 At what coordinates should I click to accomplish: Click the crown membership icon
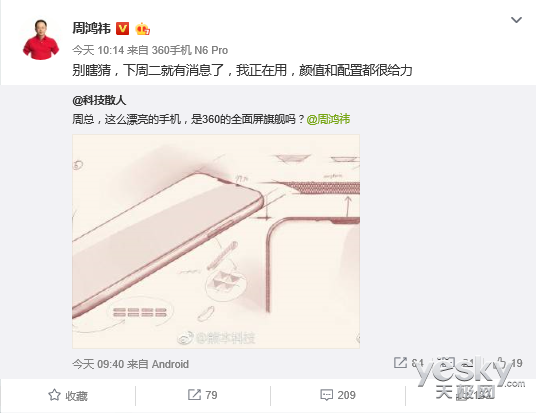[143, 29]
